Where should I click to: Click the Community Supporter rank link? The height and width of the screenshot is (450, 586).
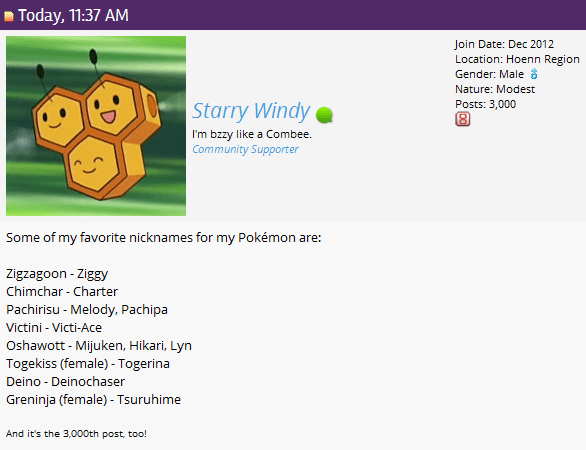coord(245,149)
